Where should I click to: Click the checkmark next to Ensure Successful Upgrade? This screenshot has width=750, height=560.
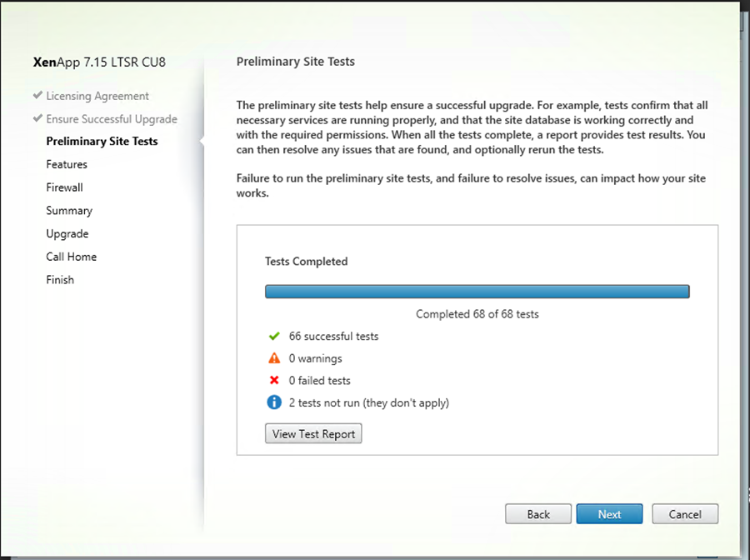pos(37,118)
